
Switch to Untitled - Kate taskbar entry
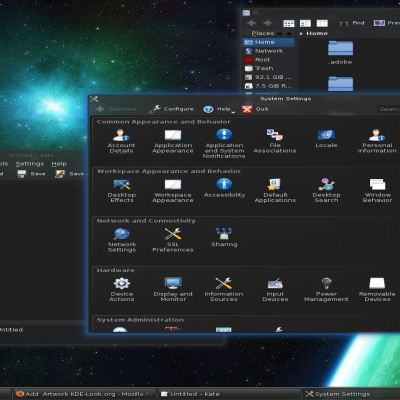[230, 394]
